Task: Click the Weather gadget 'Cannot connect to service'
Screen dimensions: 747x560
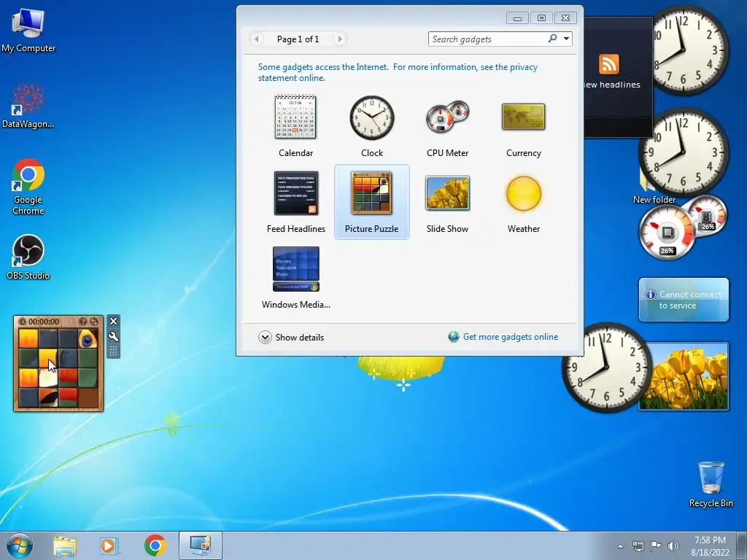Action: point(684,300)
